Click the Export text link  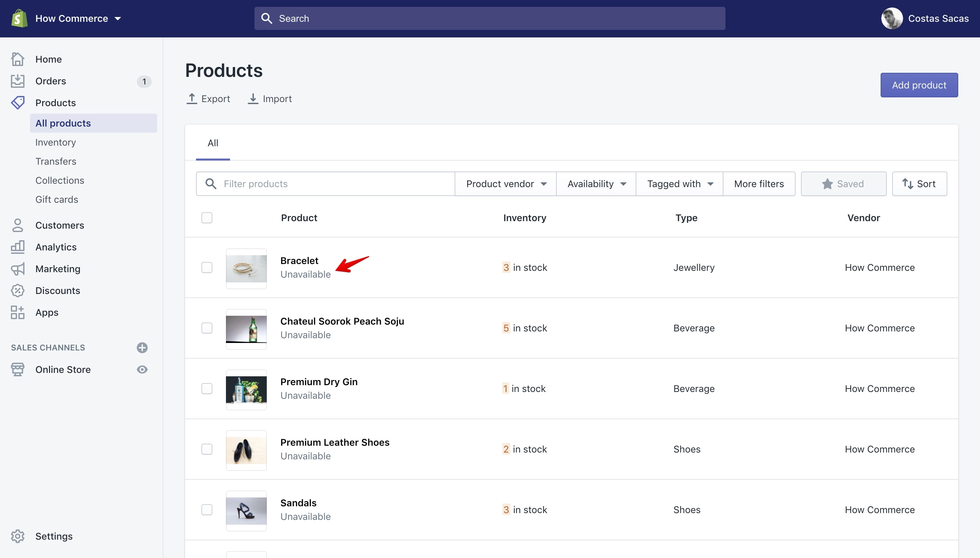216,99
